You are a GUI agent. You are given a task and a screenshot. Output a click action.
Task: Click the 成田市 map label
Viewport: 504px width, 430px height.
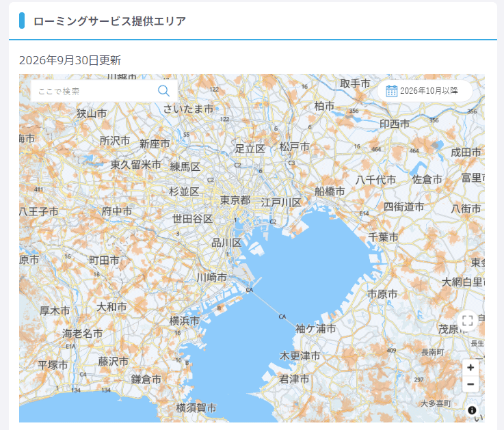tap(466, 152)
